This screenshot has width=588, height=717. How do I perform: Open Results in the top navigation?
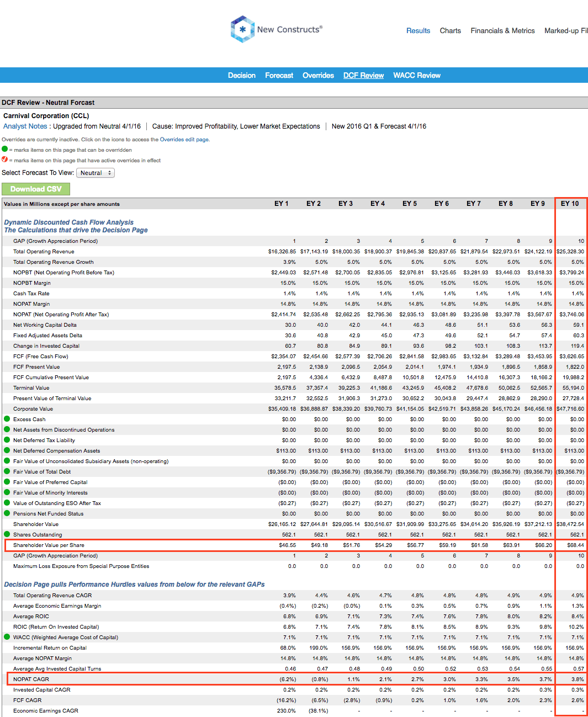tap(418, 31)
